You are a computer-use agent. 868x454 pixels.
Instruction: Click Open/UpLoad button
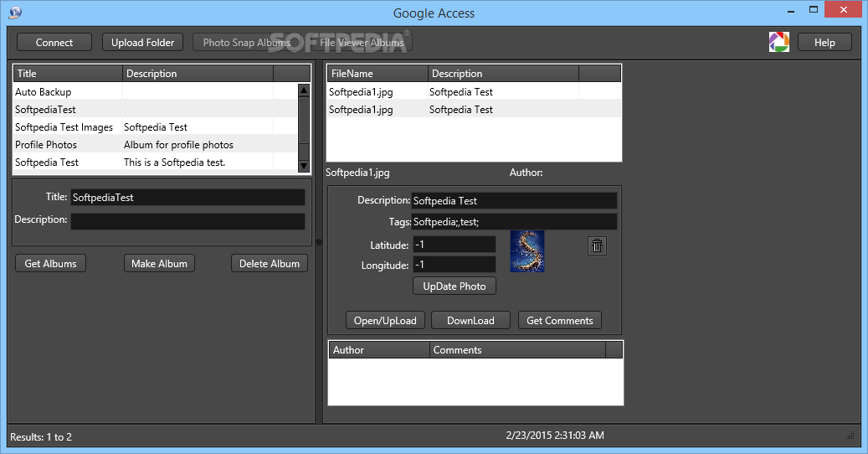click(x=385, y=321)
